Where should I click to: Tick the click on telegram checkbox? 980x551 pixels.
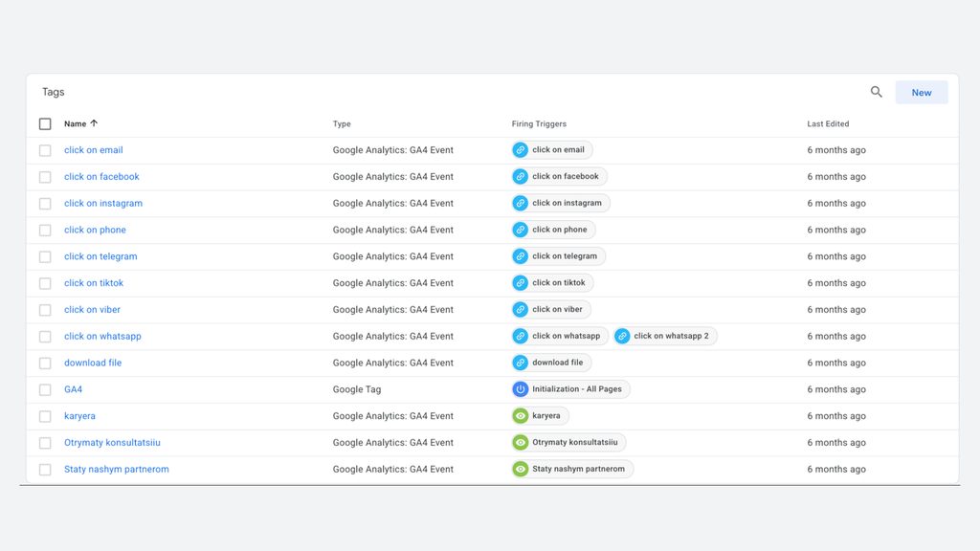[45, 256]
